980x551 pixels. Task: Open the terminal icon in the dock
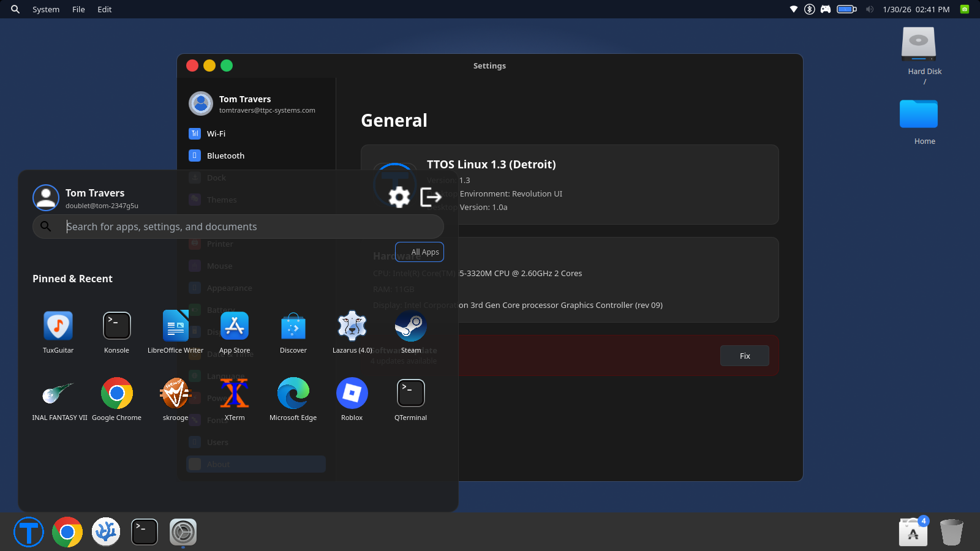pos(145,532)
